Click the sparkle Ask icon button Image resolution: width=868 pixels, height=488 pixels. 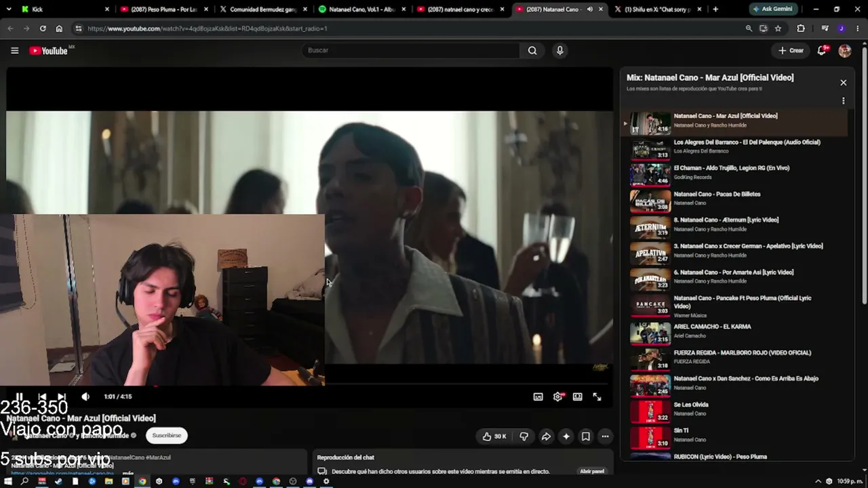pyautogui.click(x=566, y=436)
